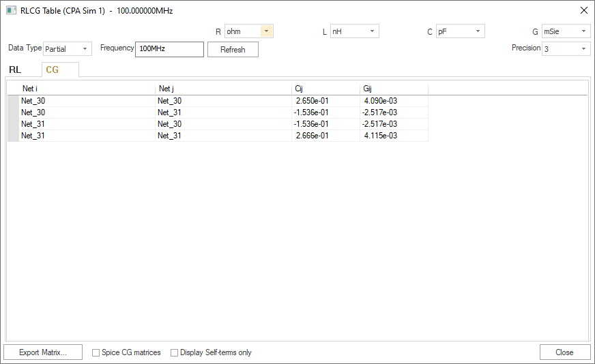Select row header of Net_31 to Net_30 row

click(13, 124)
